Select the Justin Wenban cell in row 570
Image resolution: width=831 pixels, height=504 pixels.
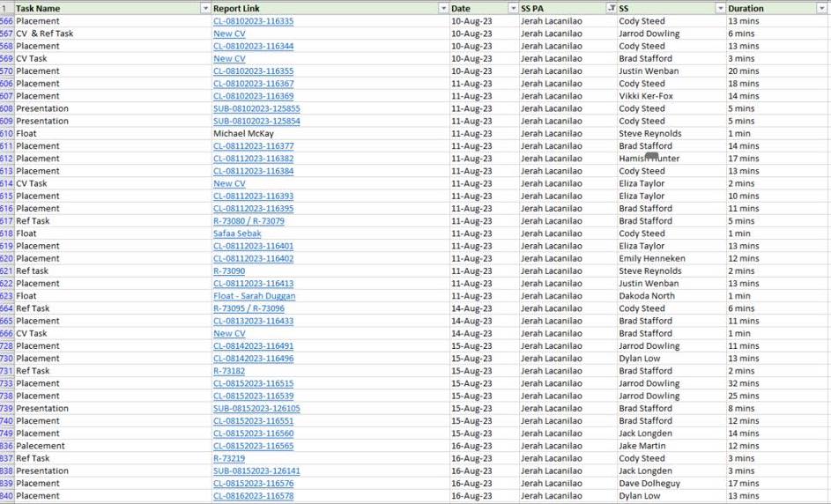pyautogui.click(x=671, y=71)
